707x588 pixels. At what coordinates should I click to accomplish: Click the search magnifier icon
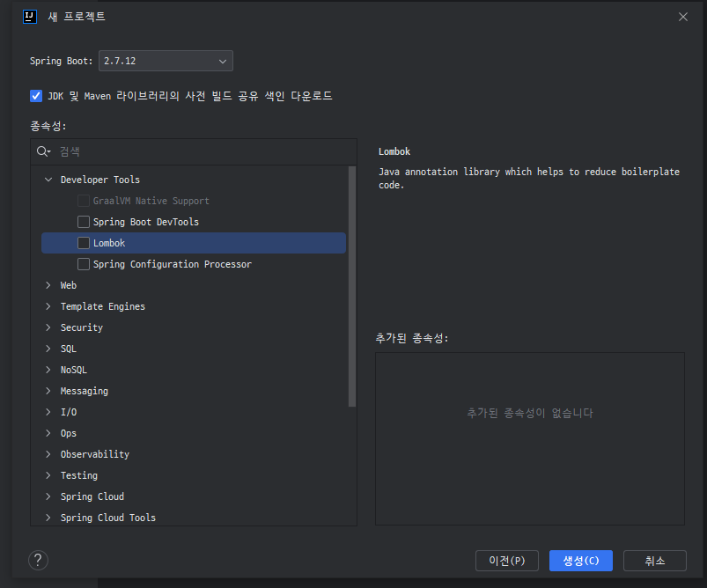pyautogui.click(x=43, y=151)
